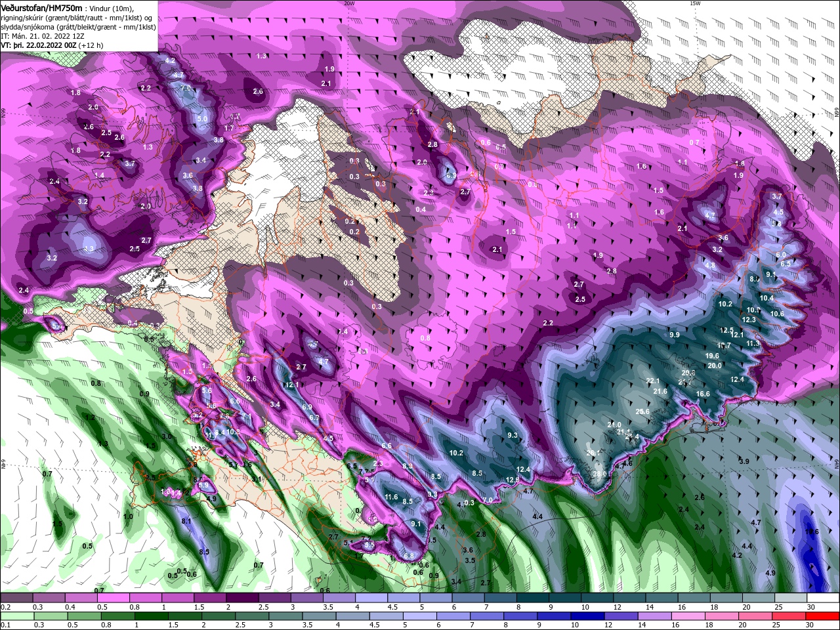840x630 pixels.
Task: Click the dark purple 2 swatch in snow legend
Action: pos(242,598)
